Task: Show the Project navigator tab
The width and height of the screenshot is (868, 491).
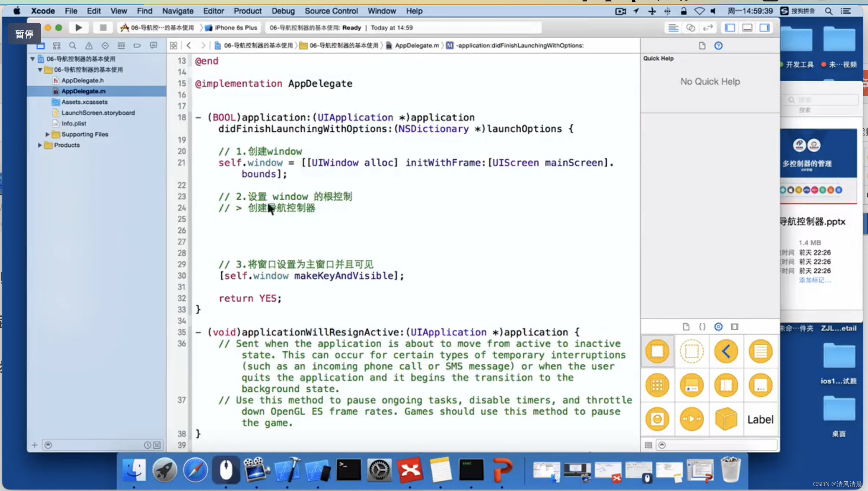Action: point(41,46)
